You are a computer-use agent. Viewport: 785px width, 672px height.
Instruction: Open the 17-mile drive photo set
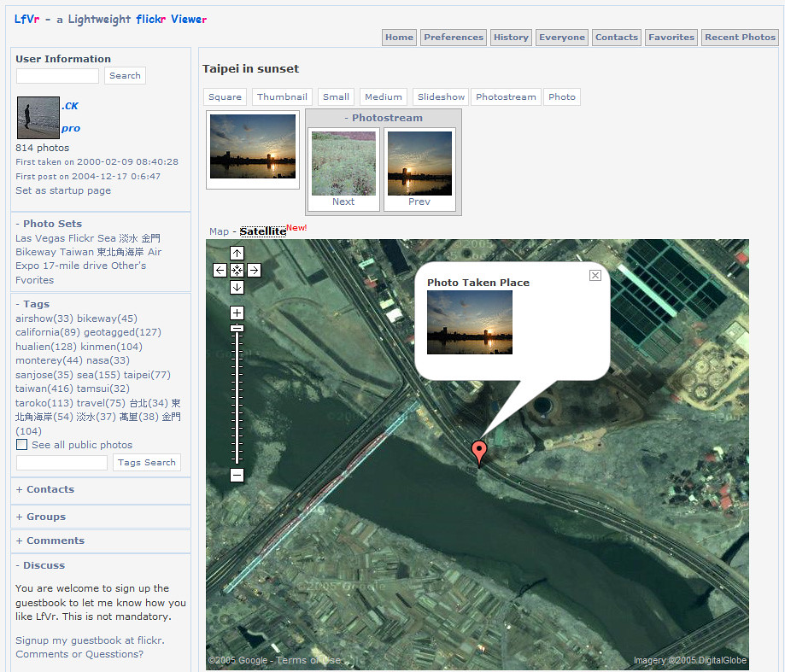75,266
